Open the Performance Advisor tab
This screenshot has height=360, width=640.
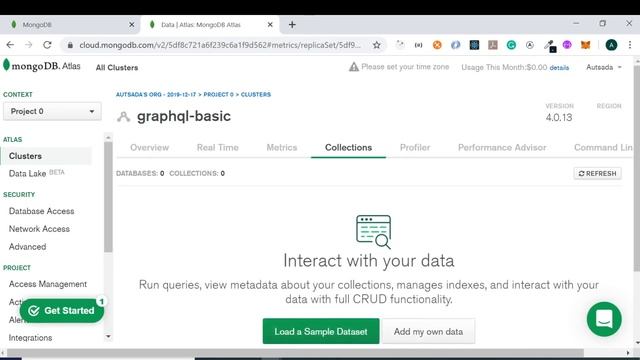(x=502, y=147)
